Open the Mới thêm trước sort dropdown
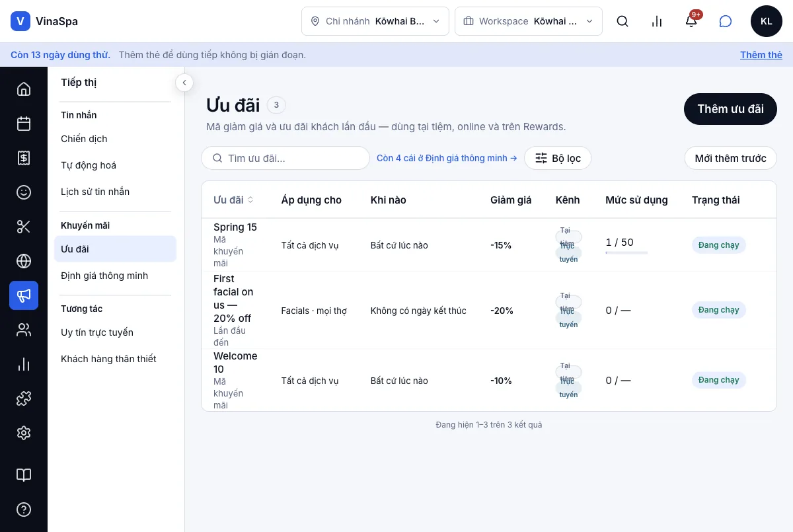 (x=730, y=158)
